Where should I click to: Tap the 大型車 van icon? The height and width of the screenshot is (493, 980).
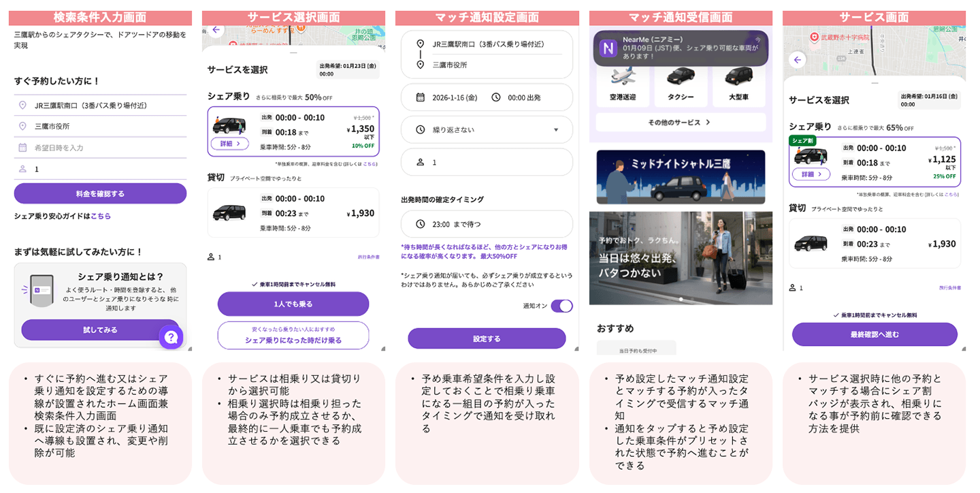pyautogui.click(x=738, y=77)
